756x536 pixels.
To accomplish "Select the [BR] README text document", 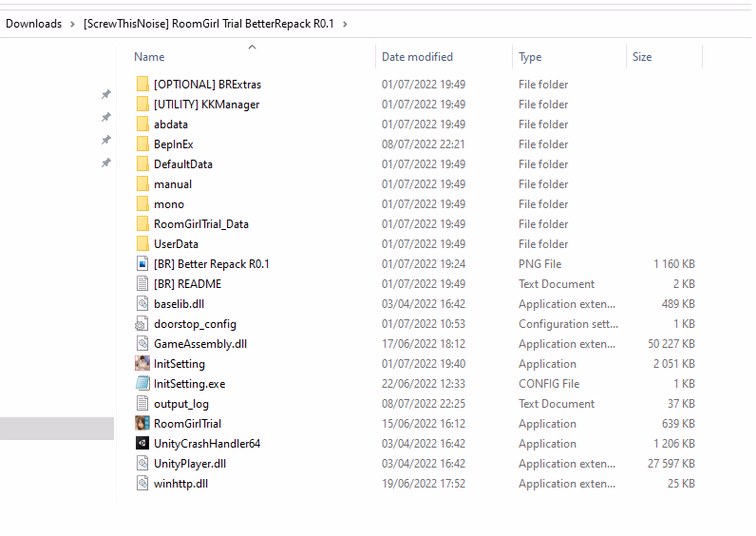I will pyautogui.click(x=187, y=284).
